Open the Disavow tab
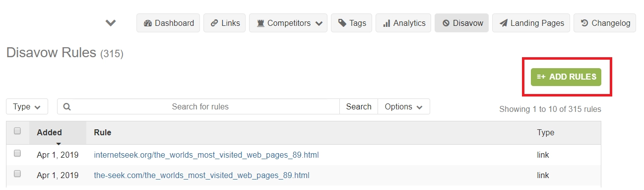The image size is (644, 190). (x=462, y=23)
